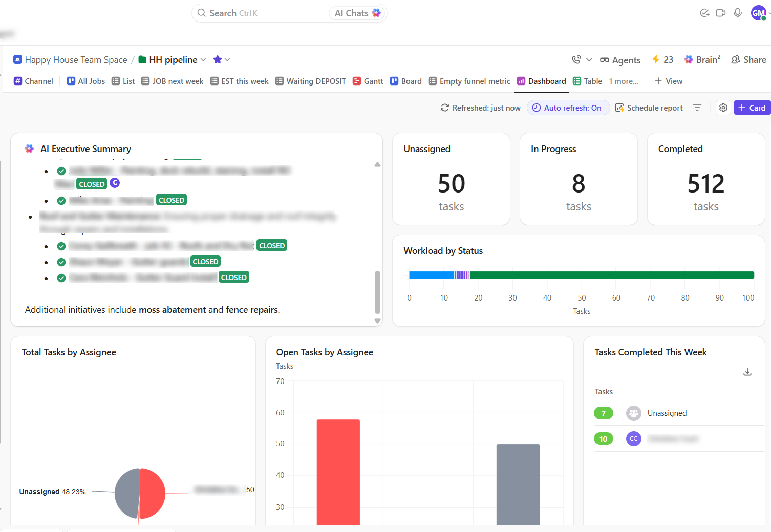Click the Share button
771x532 pixels.
click(x=749, y=60)
